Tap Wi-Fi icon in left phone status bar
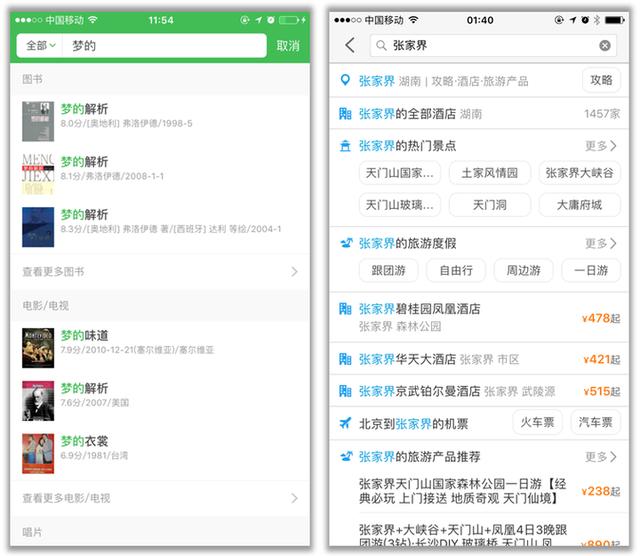Screen dimensions: 640x556 pyautogui.click(x=93, y=20)
